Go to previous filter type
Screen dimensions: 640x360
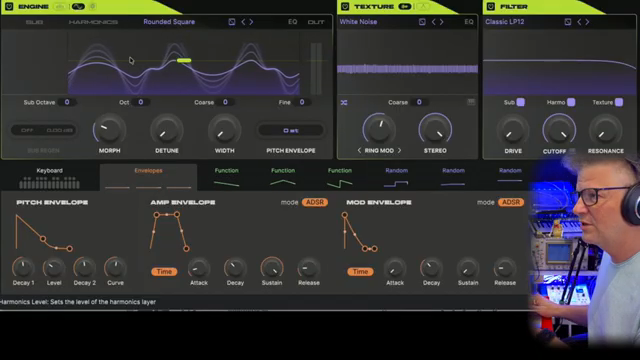[579, 22]
